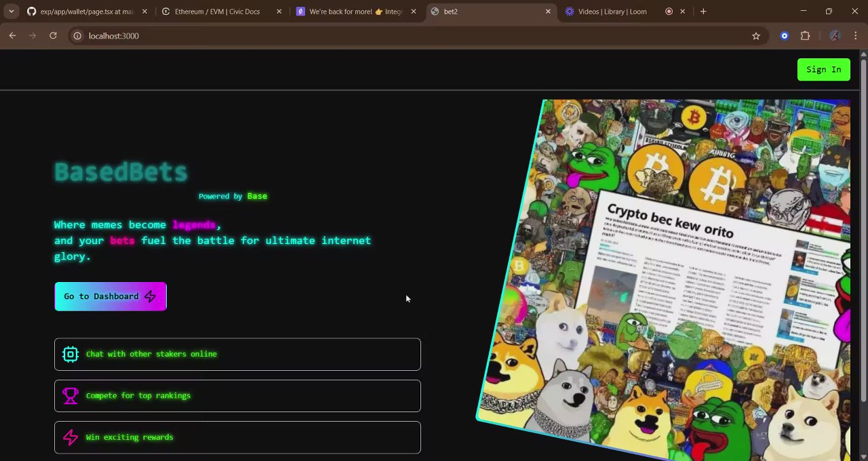Select the "Chat with other stakers online" card
Screen dimensions: 868x461
tap(237, 354)
